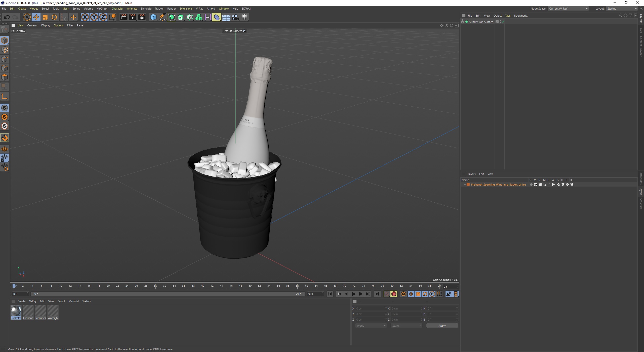
Task: Click the Enable Axis L-shaped icon
Action: pos(5,97)
